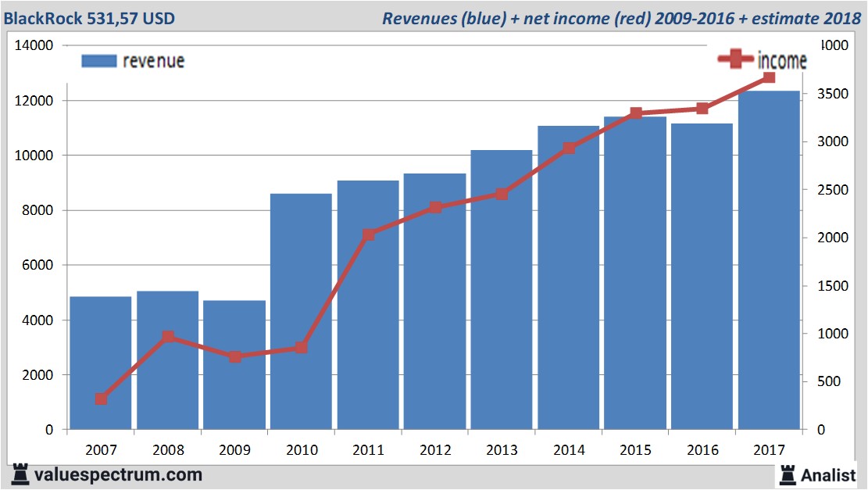Select the 2017 revenue bar
868x490 pixels.
[x=769, y=259]
